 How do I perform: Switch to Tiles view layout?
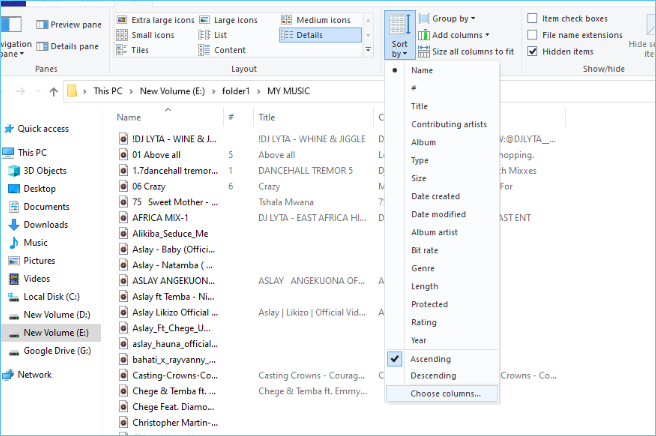139,50
